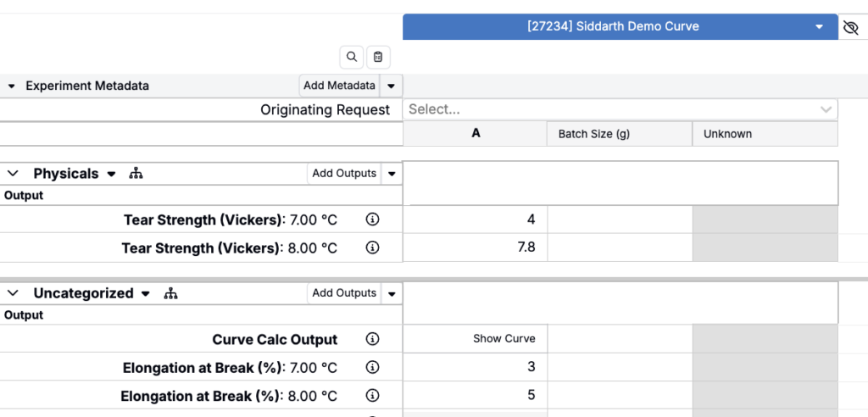Select Tear Strength 7.00 °C value cell
The image size is (868, 417).
[475, 220]
